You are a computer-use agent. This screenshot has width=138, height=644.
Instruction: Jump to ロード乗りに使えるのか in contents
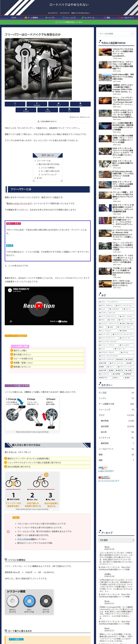(x=50, y=171)
